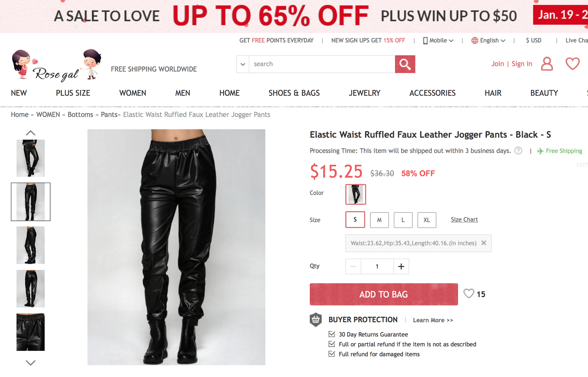This screenshot has height=377, width=588.
Task: Select the black color swatch
Action: click(356, 194)
